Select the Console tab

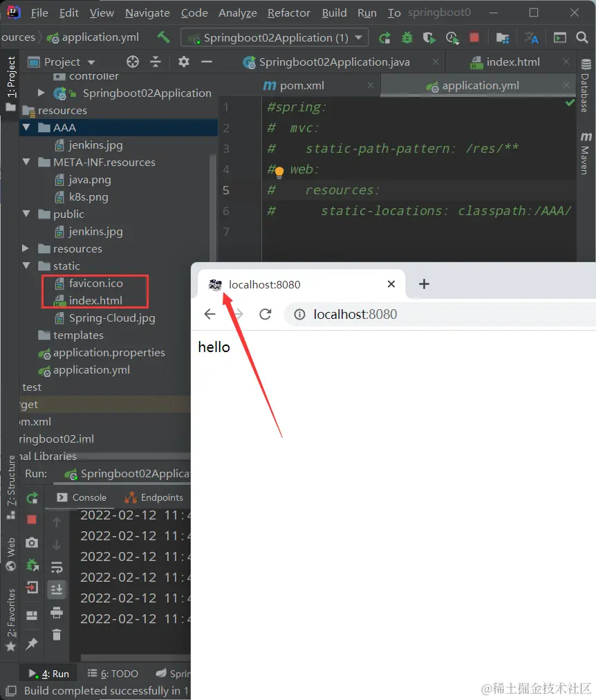82,497
